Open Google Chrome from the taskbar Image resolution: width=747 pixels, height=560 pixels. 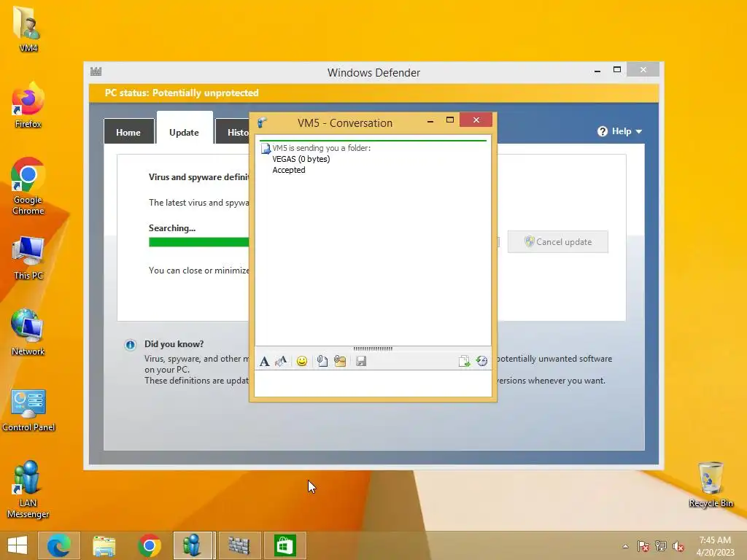pos(149,545)
